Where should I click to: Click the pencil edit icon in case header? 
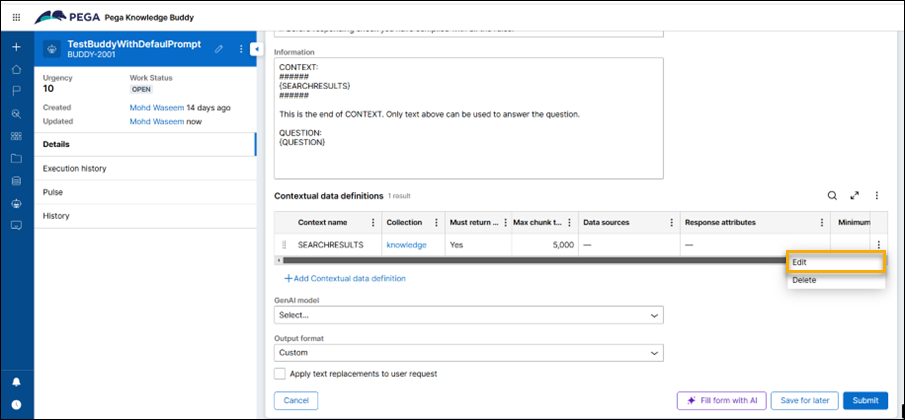point(219,49)
